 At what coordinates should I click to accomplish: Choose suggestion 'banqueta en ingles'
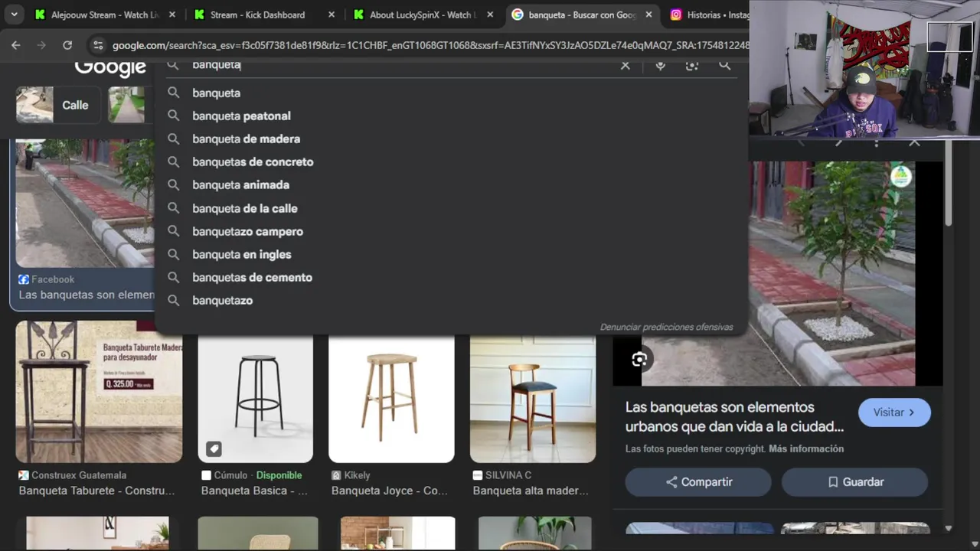coord(451,254)
